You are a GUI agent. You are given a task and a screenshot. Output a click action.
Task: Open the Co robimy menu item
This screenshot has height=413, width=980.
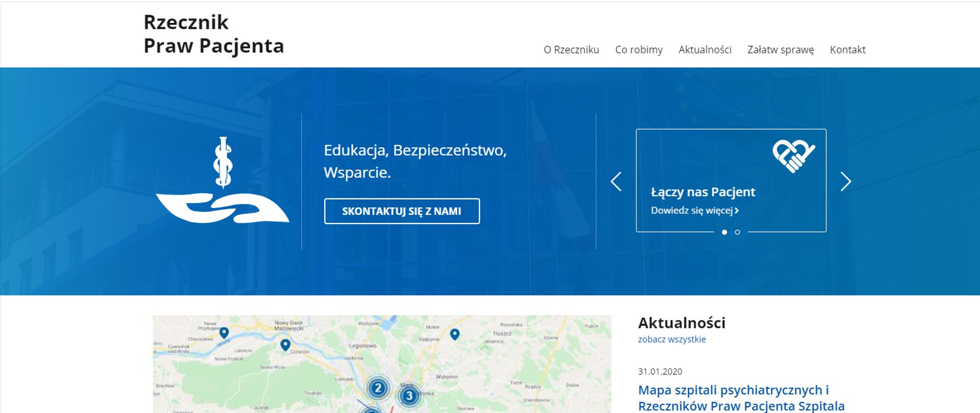pos(639,50)
